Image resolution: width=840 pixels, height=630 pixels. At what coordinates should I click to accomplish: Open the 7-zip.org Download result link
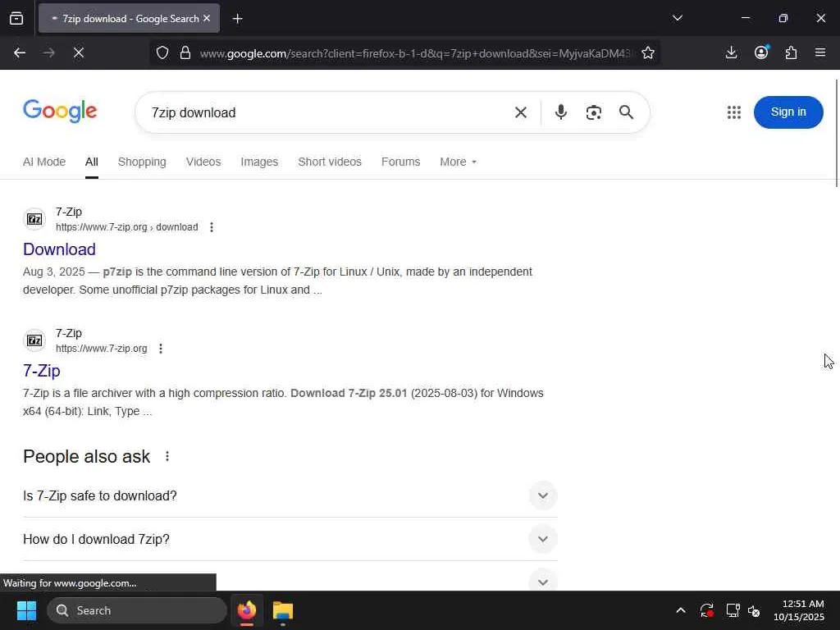pyautogui.click(x=59, y=249)
